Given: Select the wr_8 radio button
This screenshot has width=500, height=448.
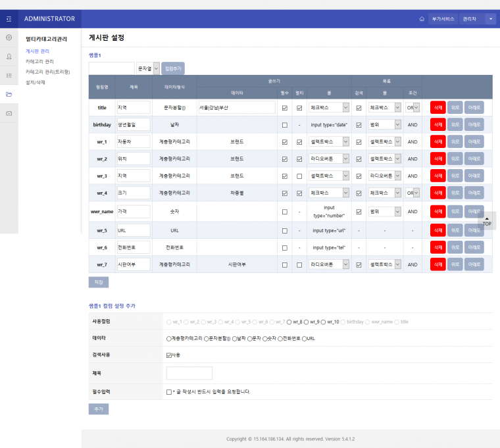Looking at the screenshot, I should [x=289, y=322].
